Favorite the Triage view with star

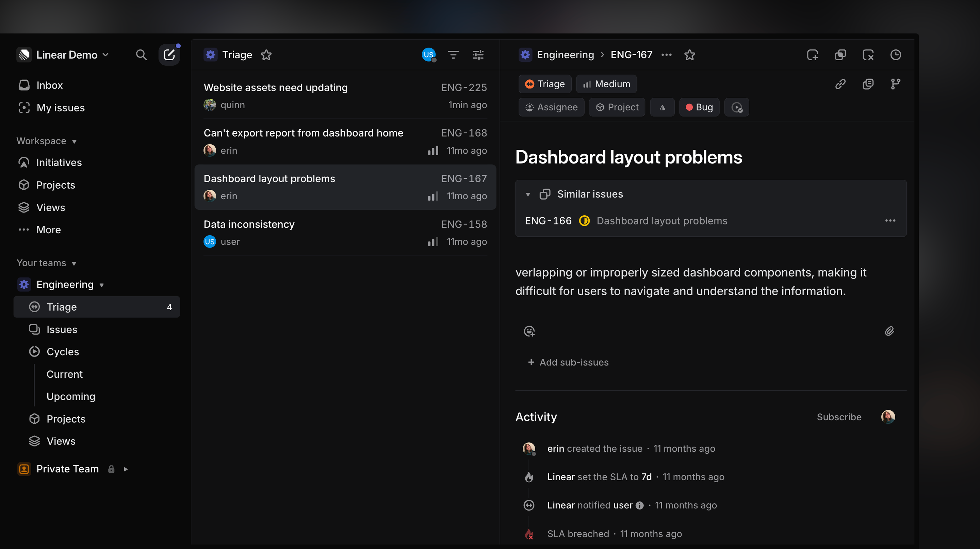tap(266, 55)
